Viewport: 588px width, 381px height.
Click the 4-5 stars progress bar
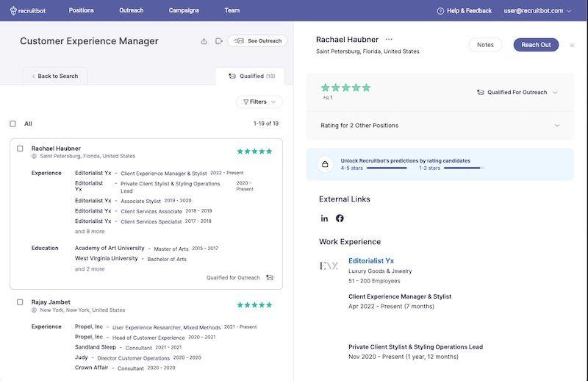pos(387,168)
